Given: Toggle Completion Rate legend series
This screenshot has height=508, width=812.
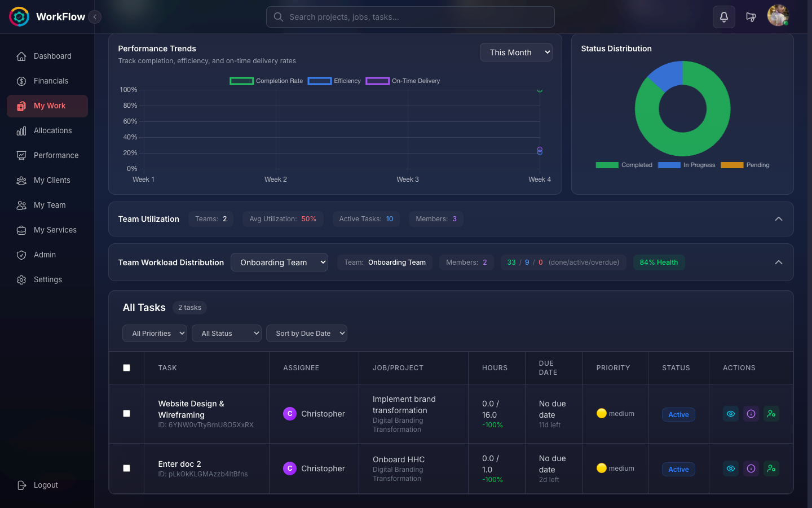Looking at the screenshot, I should pyautogui.click(x=266, y=81).
